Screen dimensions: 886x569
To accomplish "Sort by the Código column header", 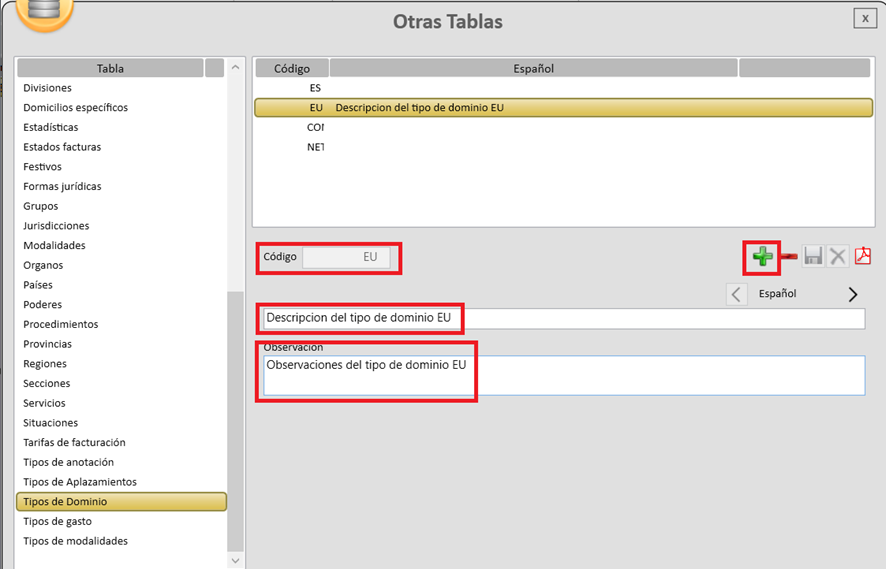I will (292, 69).
